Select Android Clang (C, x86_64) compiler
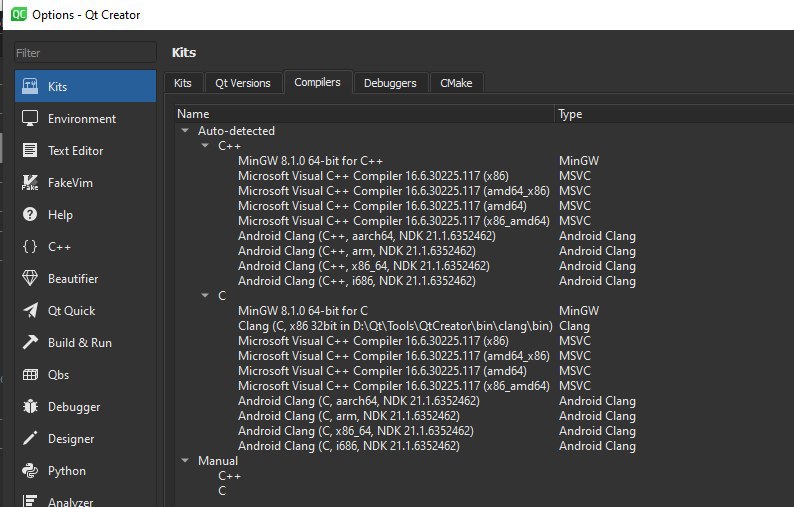The width and height of the screenshot is (794, 507). click(x=355, y=431)
